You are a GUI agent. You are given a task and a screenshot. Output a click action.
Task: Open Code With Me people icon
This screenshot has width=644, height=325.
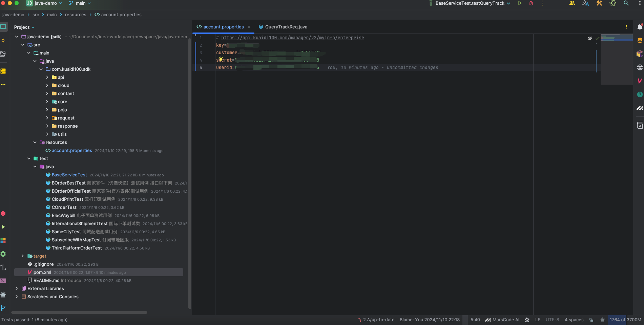(x=572, y=3)
